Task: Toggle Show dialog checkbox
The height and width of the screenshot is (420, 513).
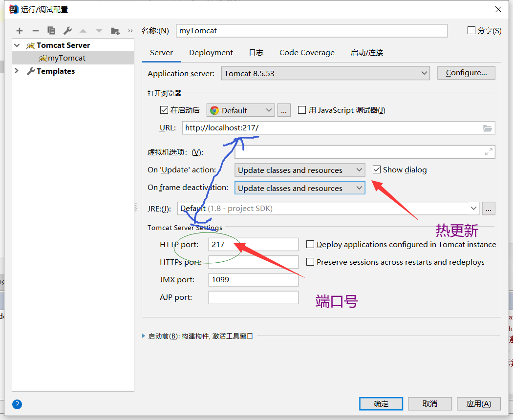Action: click(377, 169)
